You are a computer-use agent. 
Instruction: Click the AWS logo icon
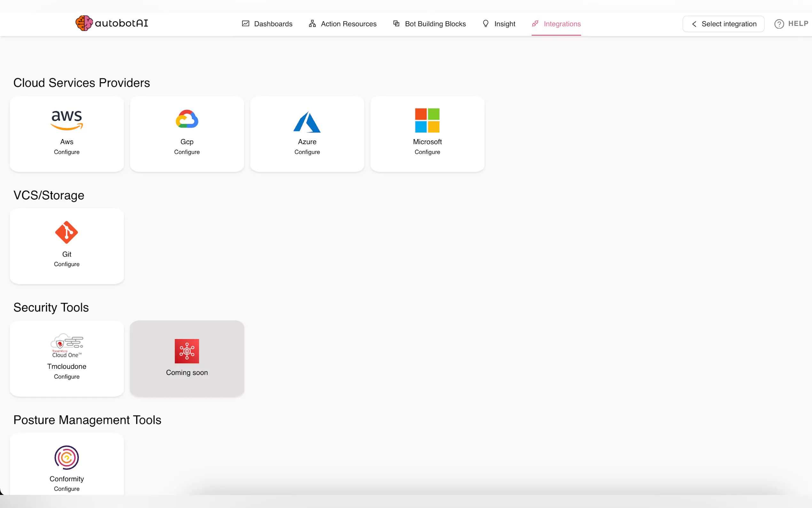click(x=66, y=120)
